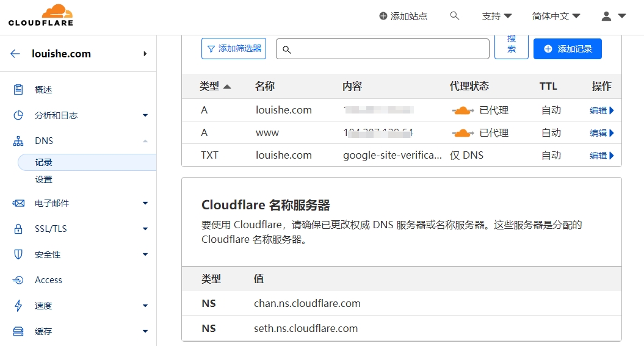Image resolution: width=644 pixels, height=346 pixels.
Task: Expand the 安全性 submenu arrow
Action: coord(145,254)
